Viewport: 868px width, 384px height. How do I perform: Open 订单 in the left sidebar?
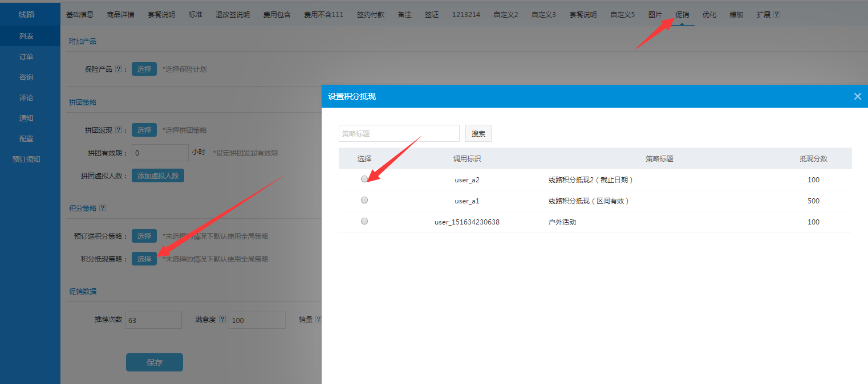26,56
